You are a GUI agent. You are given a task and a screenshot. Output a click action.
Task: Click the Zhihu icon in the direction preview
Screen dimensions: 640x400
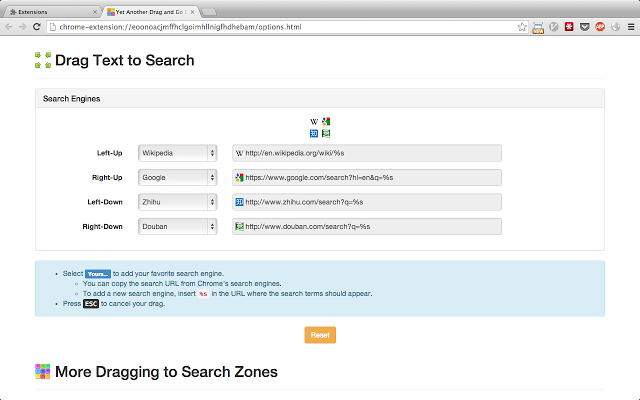[314, 133]
